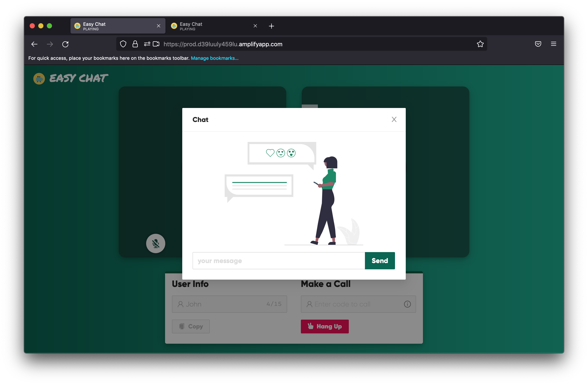Open the Firefox hamburger menu
The width and height of the screenshot is (588, 385).
pyautogui.click(x=553, y=44)
